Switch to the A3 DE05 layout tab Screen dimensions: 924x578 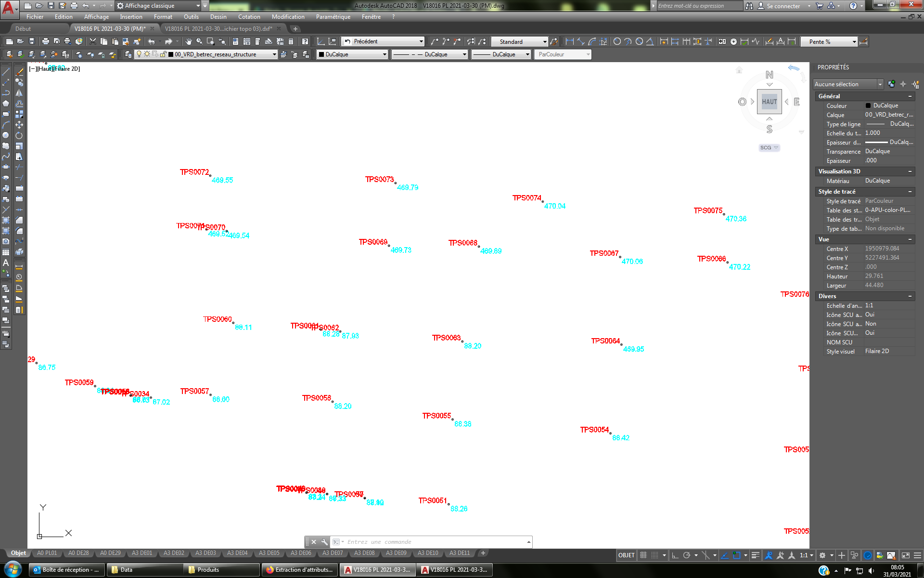[x=269, y=553]
